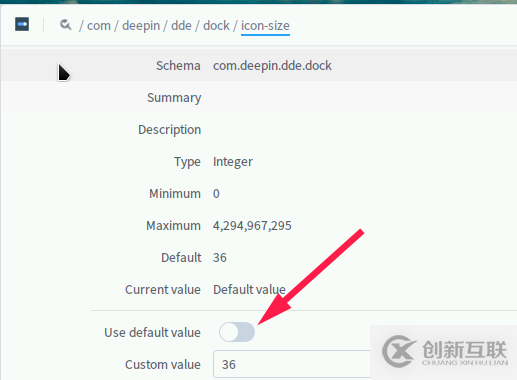The image size is (517, 380).
Task: Click the dconf editor bookmarks icon
Action: tap(22, 24)
